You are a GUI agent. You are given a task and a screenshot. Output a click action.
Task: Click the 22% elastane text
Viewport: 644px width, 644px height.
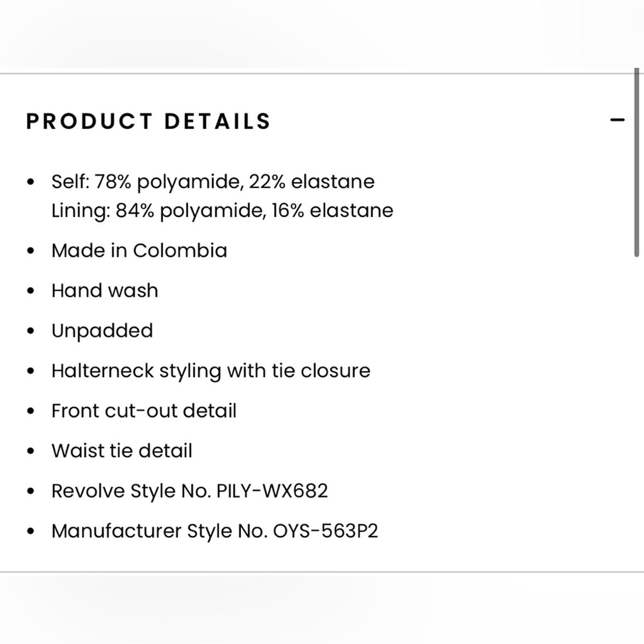click(312, 182)
